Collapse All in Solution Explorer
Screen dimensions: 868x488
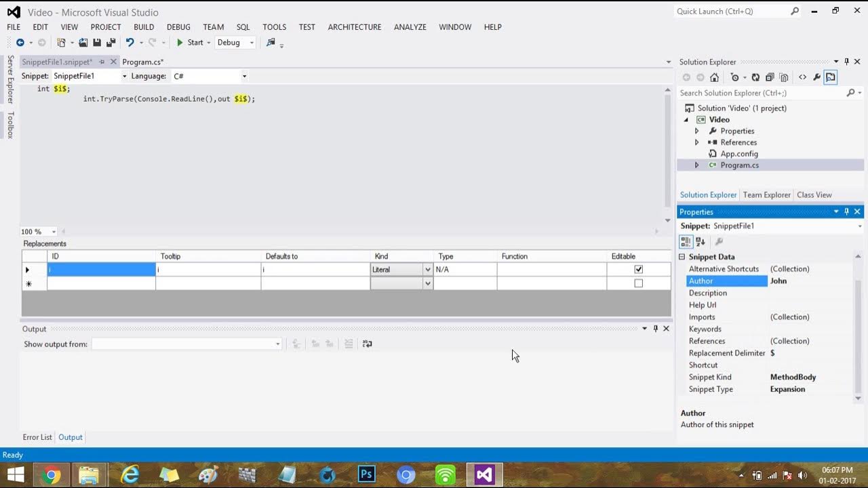click(x=770, y=77)
